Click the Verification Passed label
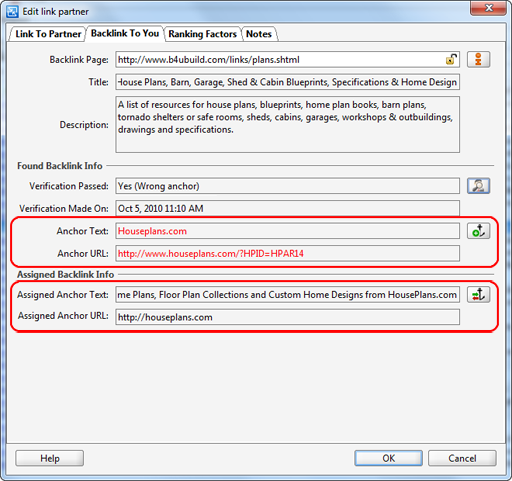Viewport: 512px width, 481px height. click(x=69, y=186)
